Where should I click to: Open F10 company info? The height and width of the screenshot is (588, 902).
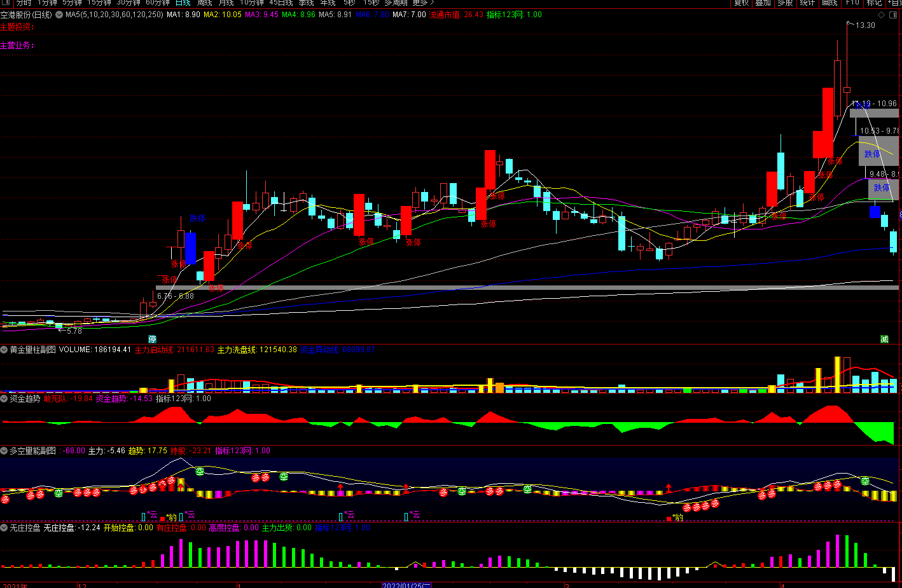(852, 3)
